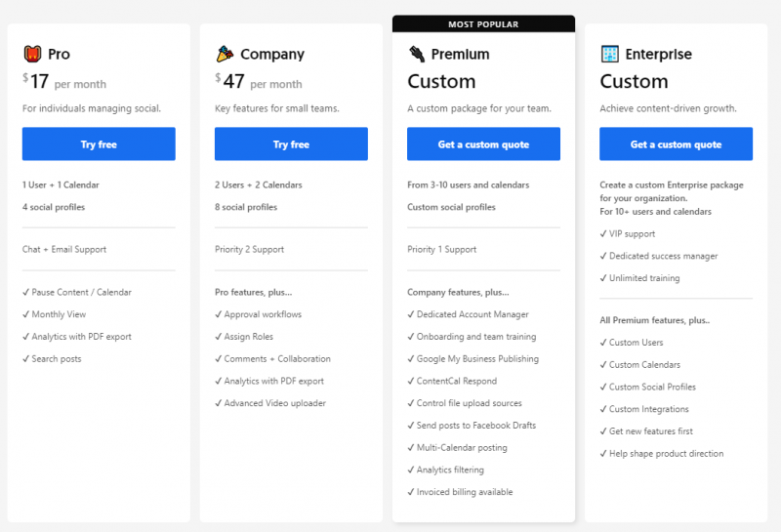Click checkmark beside Dedicated Account Manager
781x532 pixels.
point(411,314)
